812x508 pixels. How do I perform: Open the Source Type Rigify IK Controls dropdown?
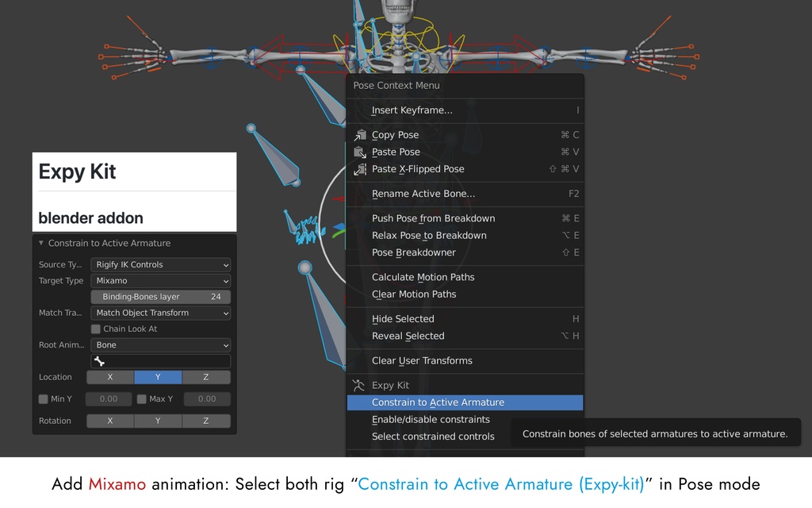coord(160,264)
